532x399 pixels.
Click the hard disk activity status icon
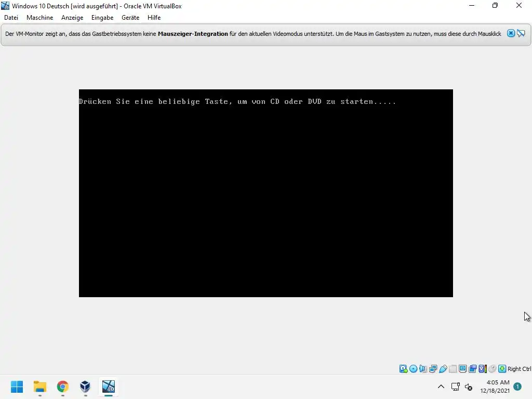[403, 369]
